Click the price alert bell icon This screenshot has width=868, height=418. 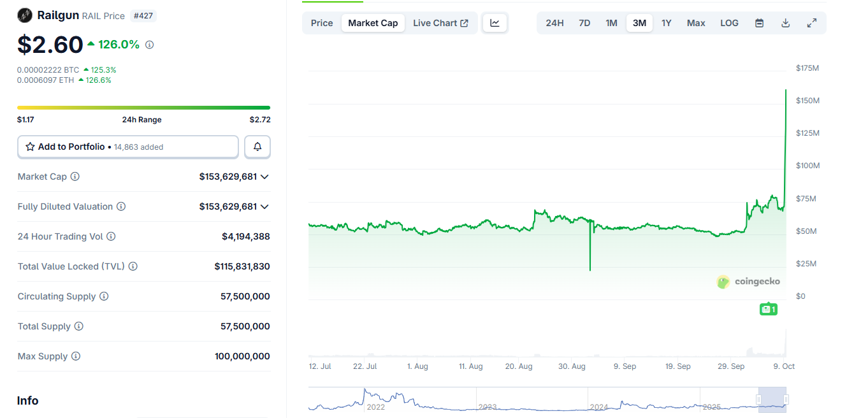[257, 147]
